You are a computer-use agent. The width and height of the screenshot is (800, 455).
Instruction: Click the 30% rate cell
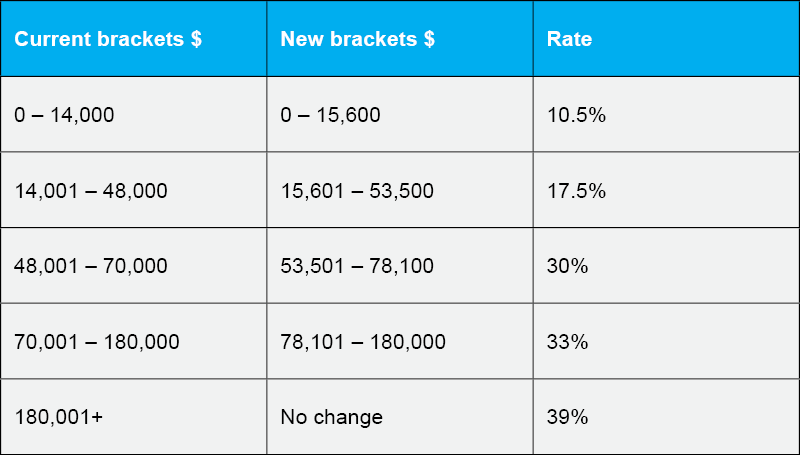tap(568, 266)
